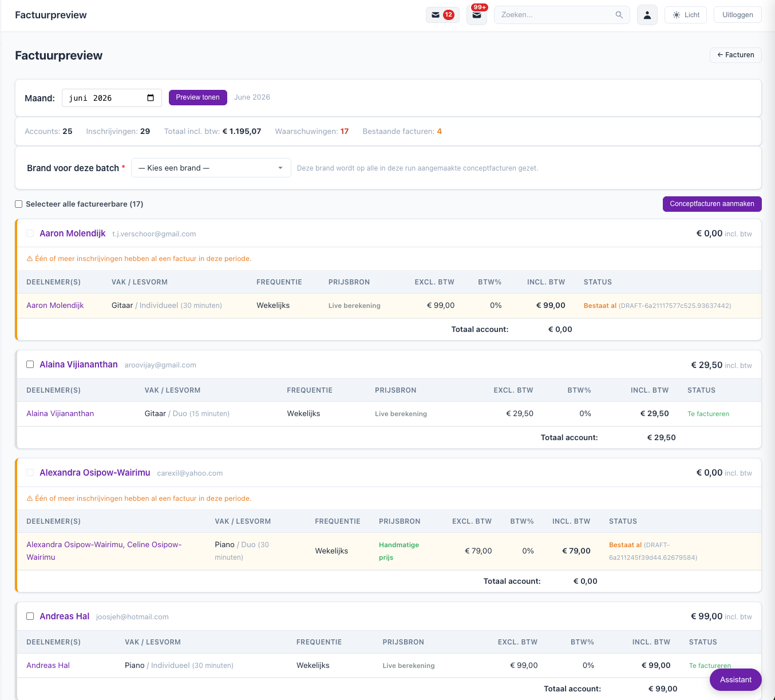This screenshot has height=700, width=775.
Task: Click the Maand month input field
Action: point(112,98)
